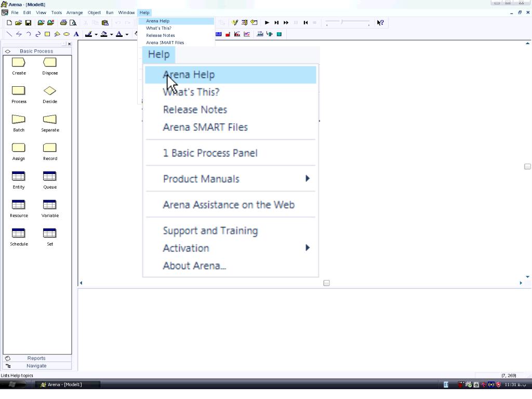Click the Template Detach icon with red X
This screenshot has width=532, height=399.
point(50,23)
